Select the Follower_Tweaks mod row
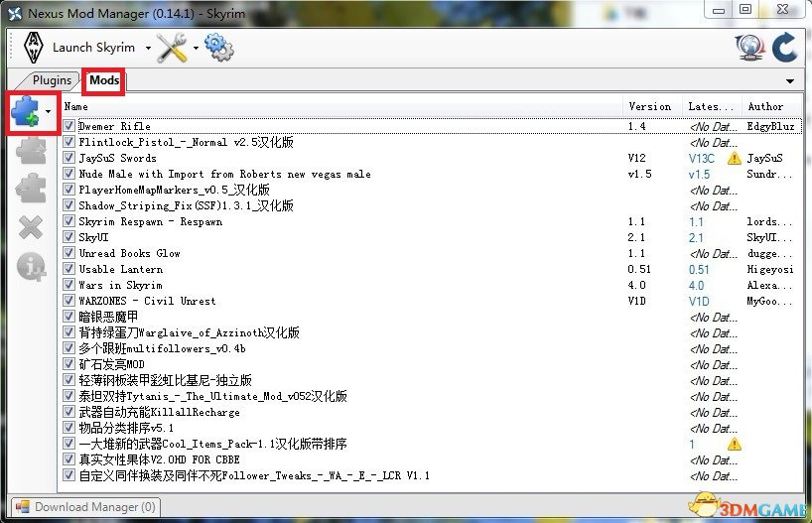Viewport: 812px width, 523px height. point(433,475)
